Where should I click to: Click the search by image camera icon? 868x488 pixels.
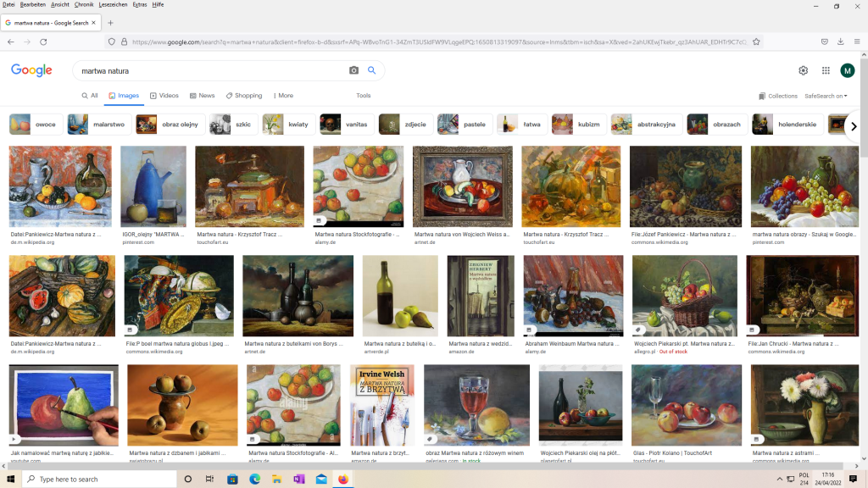(x=354, y=70)
